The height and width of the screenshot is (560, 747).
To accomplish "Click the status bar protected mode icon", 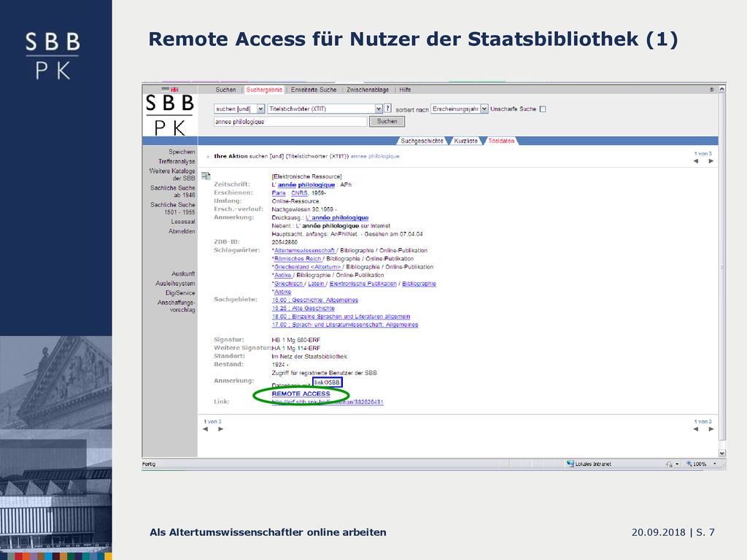I will coord(669,464).
